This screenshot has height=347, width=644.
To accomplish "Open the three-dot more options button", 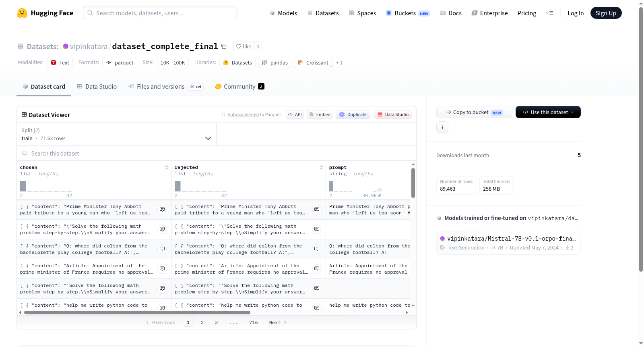I will tap(442, 127).
